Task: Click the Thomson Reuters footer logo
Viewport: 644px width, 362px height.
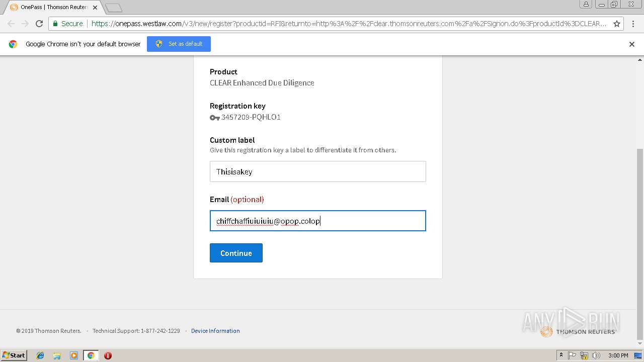Action: [x=578, y=331]
